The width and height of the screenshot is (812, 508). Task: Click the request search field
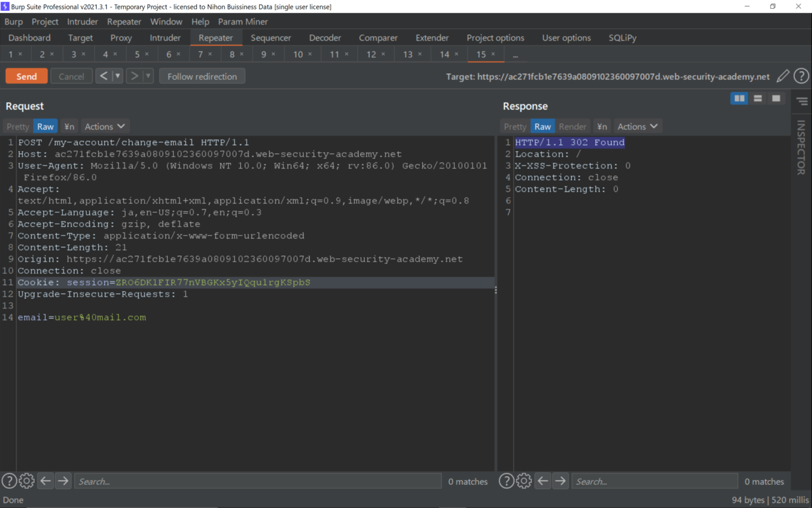(x=258, y=481)
